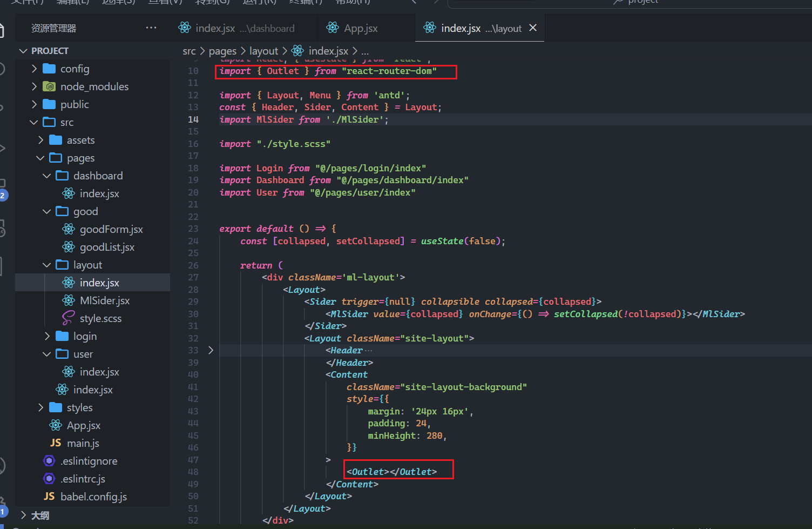The width and height of the screenshot is (812, 529).
Task: Click line number 14 in gutter
Action: tap(193, 119)
